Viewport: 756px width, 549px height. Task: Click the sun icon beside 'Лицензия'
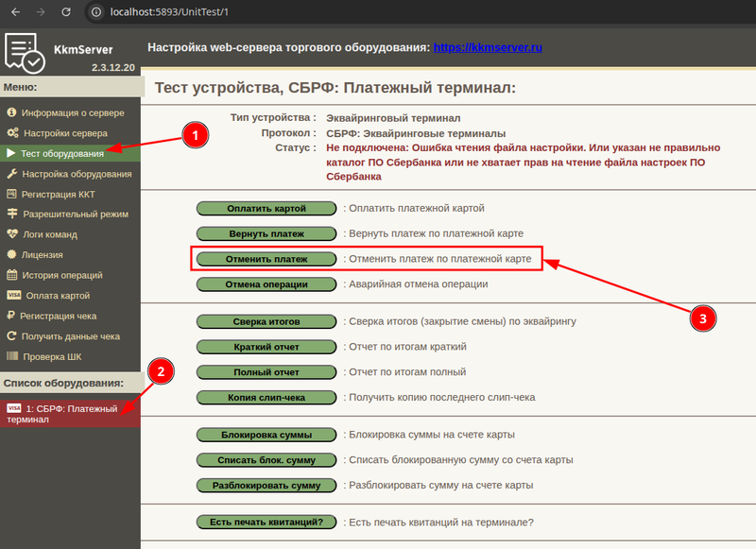[x=12, y=254]
